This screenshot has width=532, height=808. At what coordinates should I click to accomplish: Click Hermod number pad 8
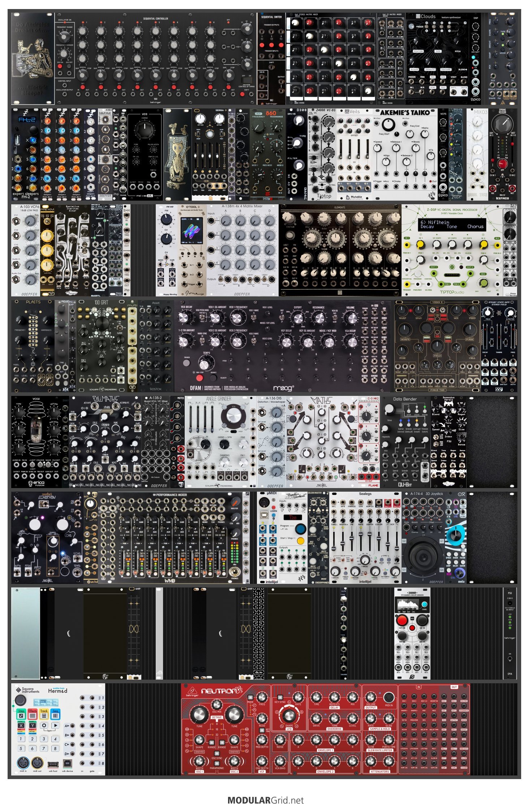tap(55, 748)
